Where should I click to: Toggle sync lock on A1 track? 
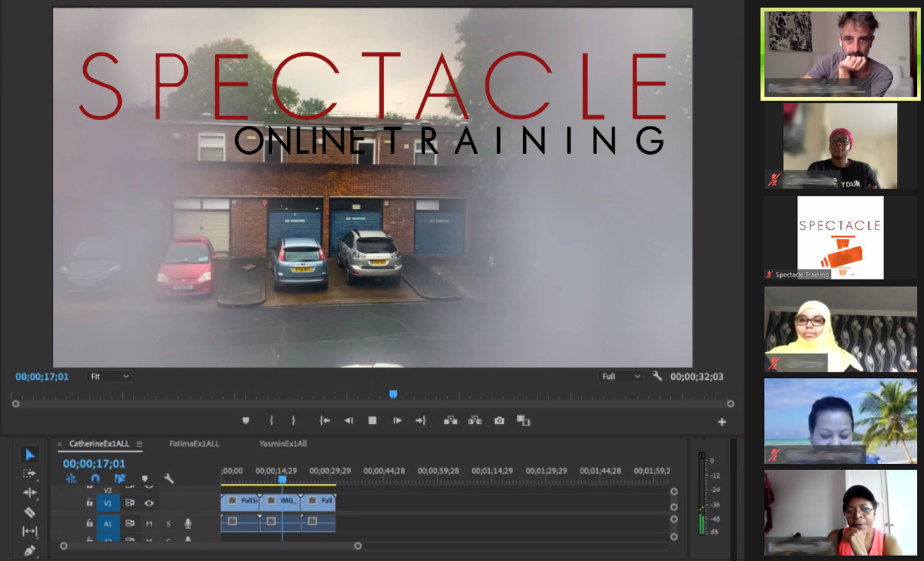coord(130,523)
